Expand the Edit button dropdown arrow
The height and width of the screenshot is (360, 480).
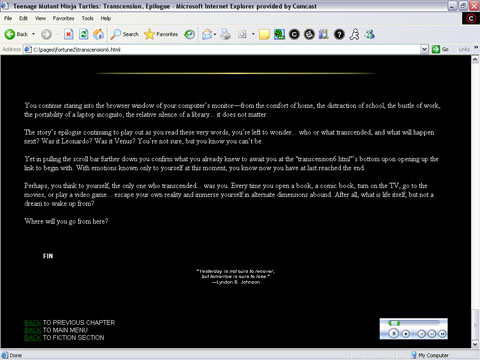pos(253,34)
